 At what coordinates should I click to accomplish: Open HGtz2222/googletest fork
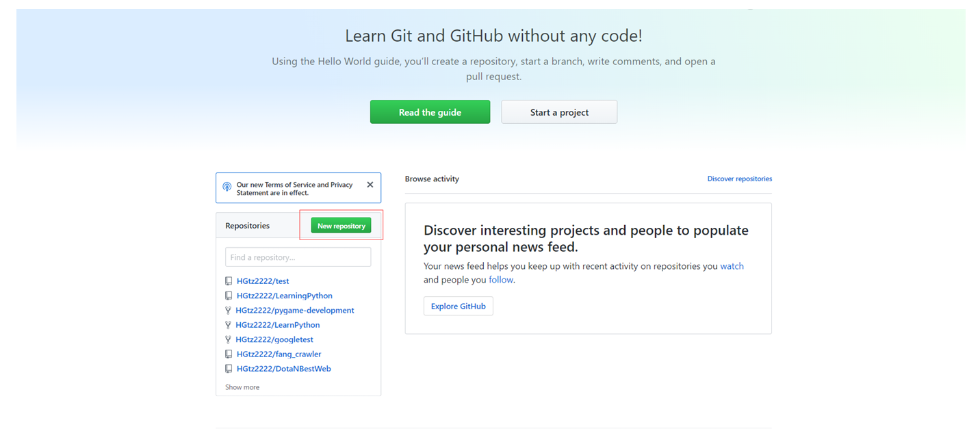coord(274,339)
